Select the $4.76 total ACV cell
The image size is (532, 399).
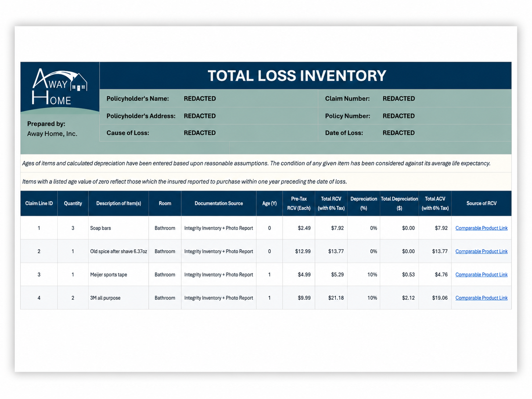(x=435, y=274)
